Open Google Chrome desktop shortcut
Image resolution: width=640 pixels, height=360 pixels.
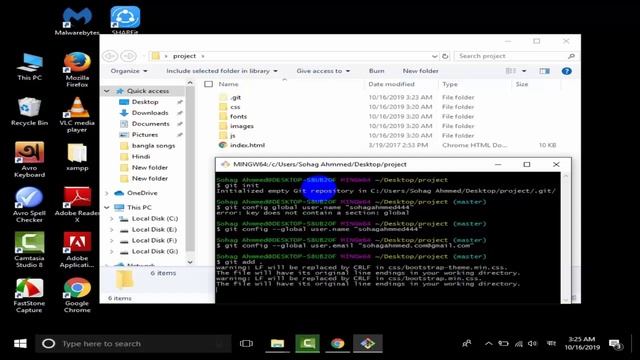[77, 296]
